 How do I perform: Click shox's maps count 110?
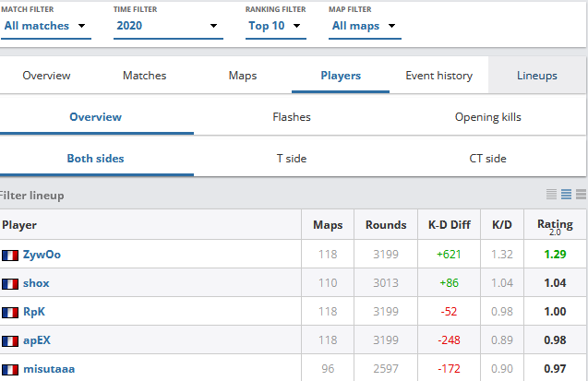click(328, 283)
